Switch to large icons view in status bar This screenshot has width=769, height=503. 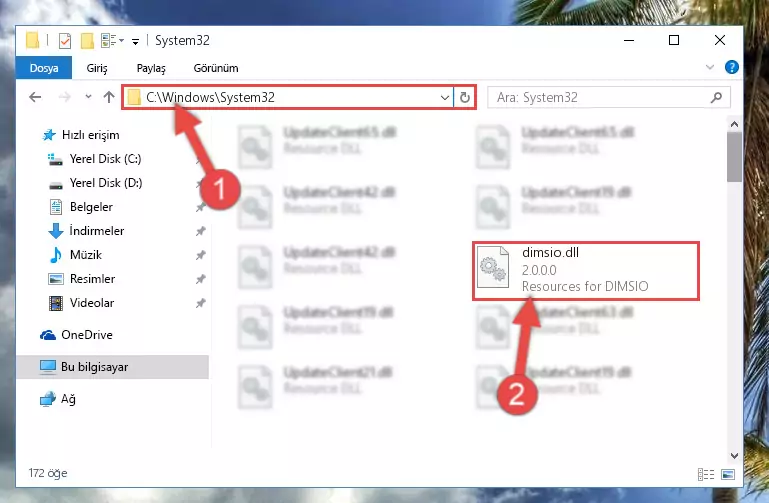[x=728, y=474]
